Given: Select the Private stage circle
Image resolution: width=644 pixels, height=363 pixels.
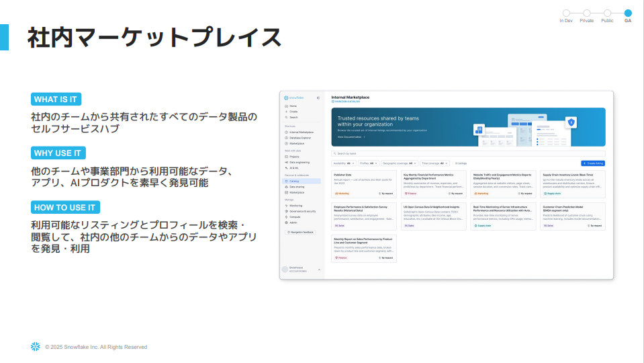Looking at the screenshot, I should [x=586, y=13].
